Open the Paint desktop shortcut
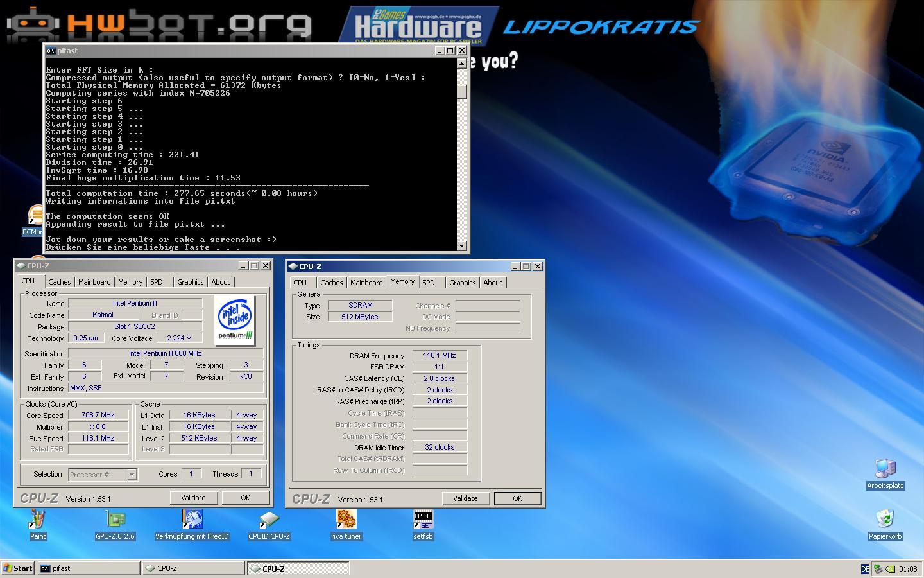This screenshot has width=924, height=578. coord(38,525)
